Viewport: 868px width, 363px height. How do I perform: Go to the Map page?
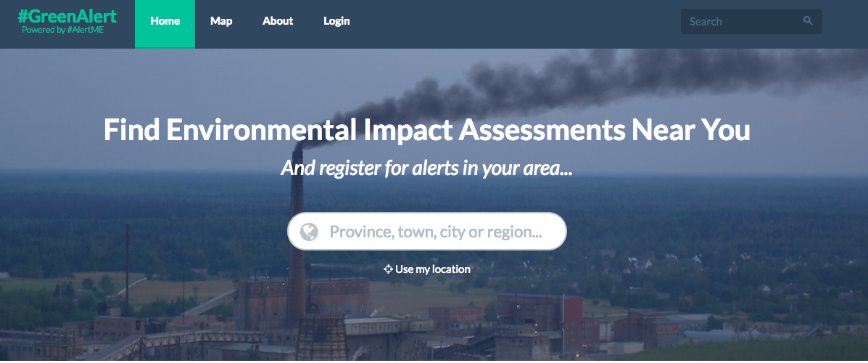tap(221, 21)
